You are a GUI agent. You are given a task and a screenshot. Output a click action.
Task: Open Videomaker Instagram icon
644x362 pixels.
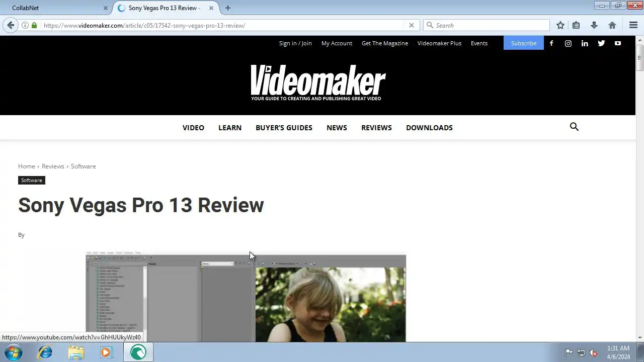click(568, 43)
